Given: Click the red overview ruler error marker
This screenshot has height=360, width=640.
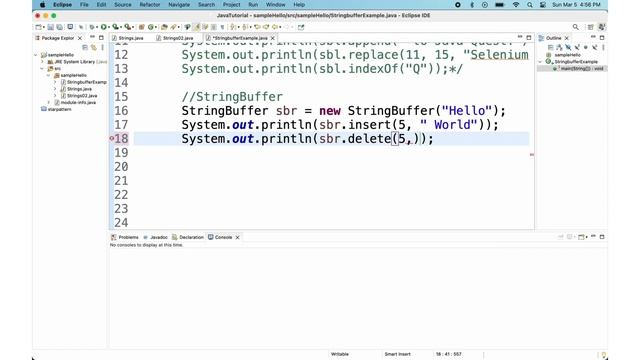Looking at the screenshot, I should click(x=531, y=155).
